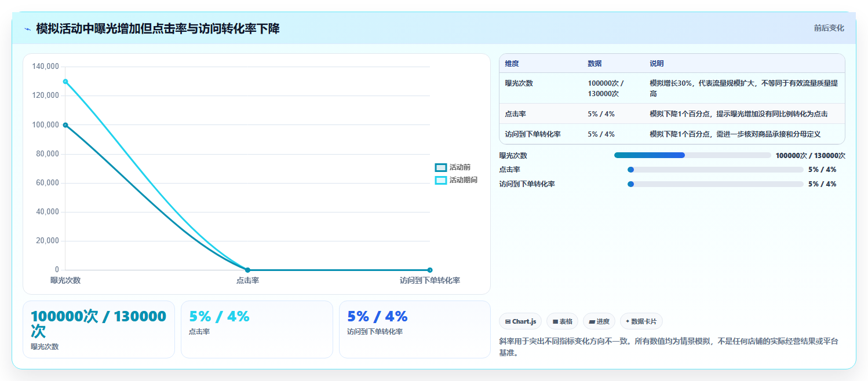
Task: Click the 100000次 / 130000次 data card
Action: pos(99,329)
